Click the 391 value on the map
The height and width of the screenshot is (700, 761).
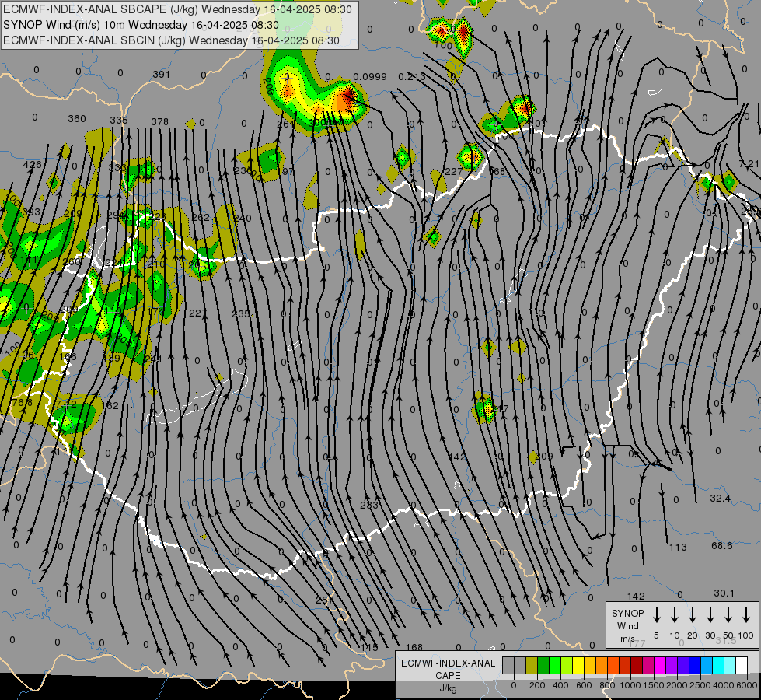tap(161, 75)
